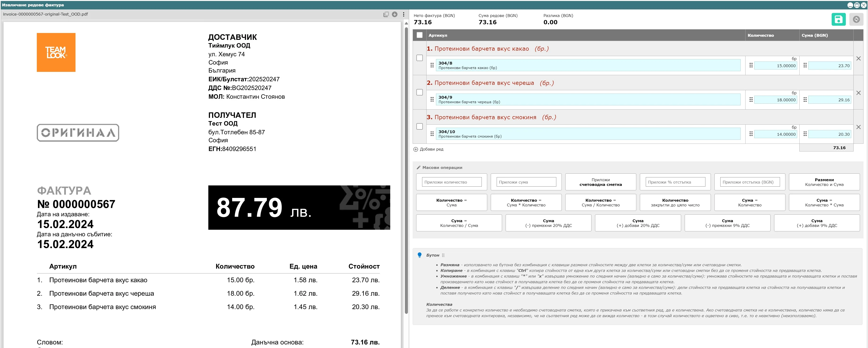This screenshot has width=868, height=348.
Task: Click Сума (-) премахни 20% ДДС button
Action: [x=548, y=223]
